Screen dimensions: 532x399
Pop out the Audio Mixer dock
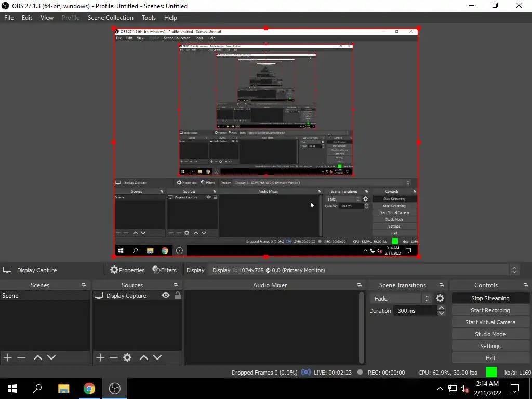click(360, 285)
